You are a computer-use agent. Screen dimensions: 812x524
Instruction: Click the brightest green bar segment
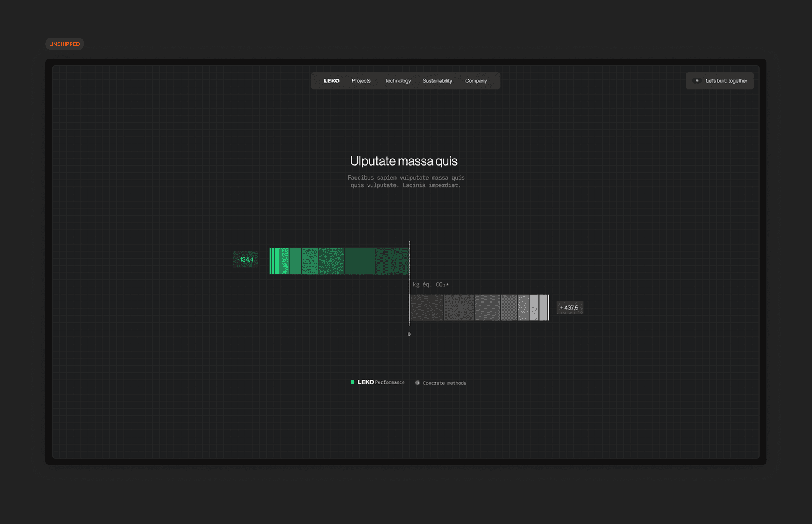277,261
